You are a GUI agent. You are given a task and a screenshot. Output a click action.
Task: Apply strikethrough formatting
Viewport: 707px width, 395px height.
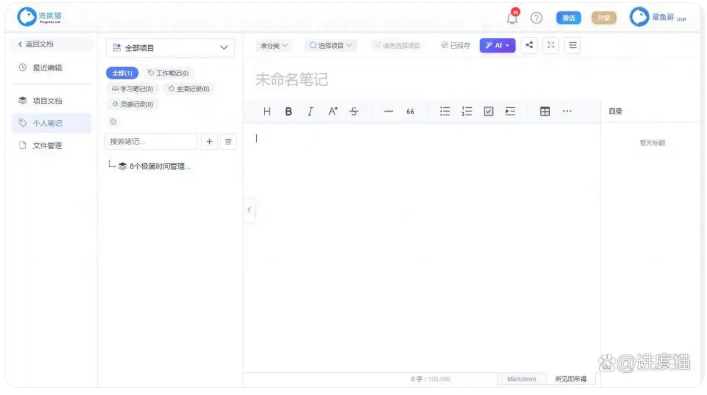[354, 111]
